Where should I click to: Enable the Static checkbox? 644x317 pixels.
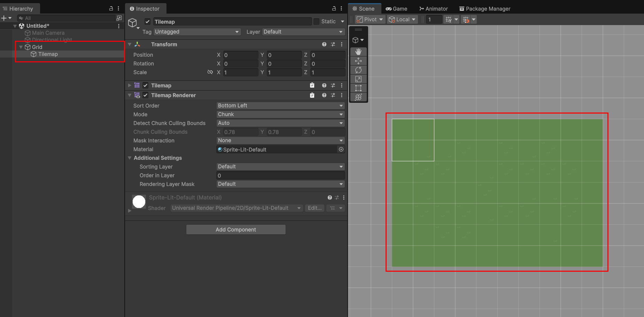(316, 22)
